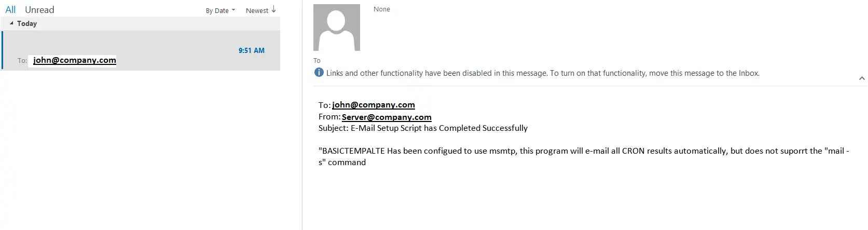Click the BASICTEMPALTE message body paragraph
Screen dimensions: 868x230
point(584,157)
